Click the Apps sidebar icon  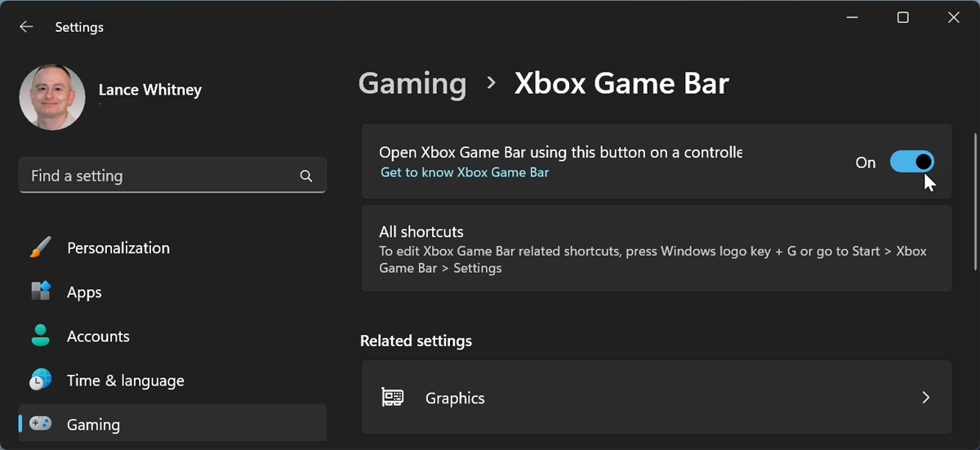coord(40,292)
